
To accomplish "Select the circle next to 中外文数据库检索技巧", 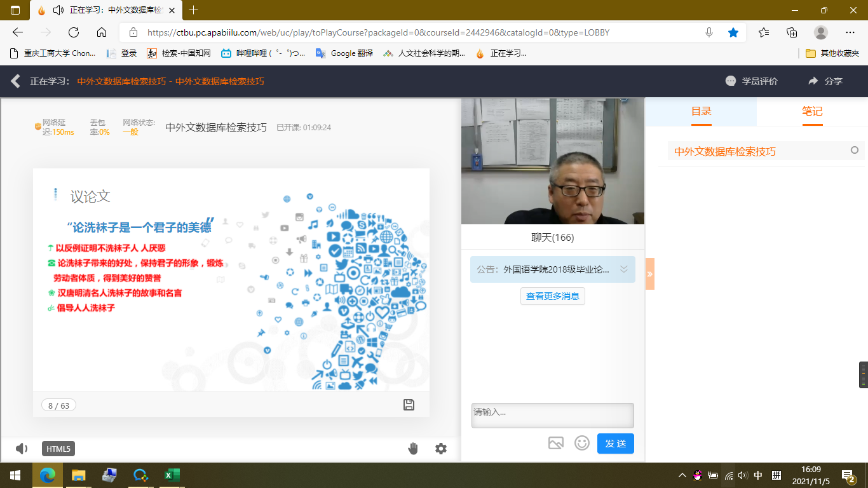I will point(855,151).
